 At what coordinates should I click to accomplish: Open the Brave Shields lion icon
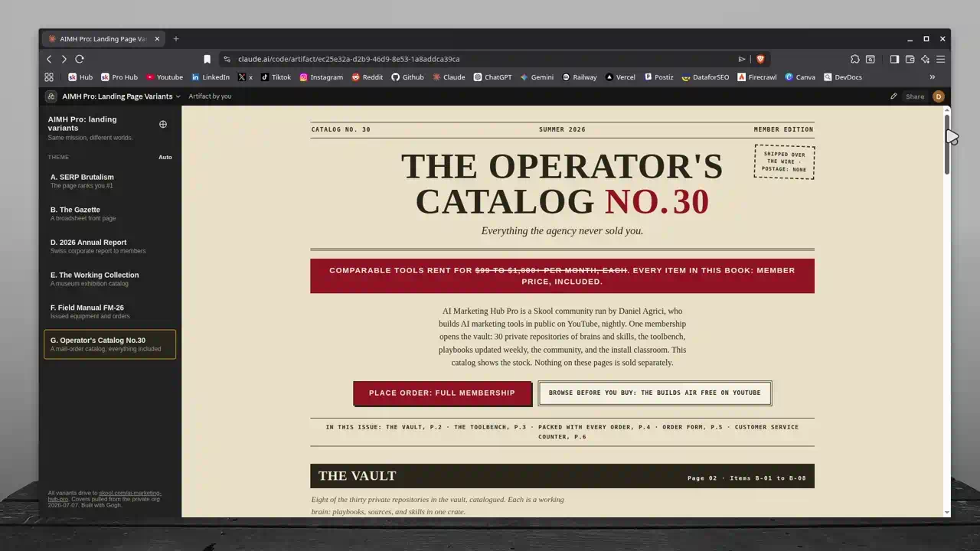(x=760, y=59)
